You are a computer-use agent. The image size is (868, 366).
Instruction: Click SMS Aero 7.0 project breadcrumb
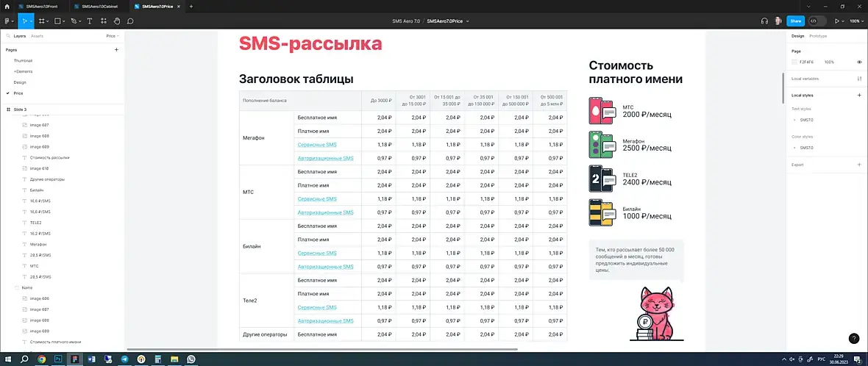406,21
